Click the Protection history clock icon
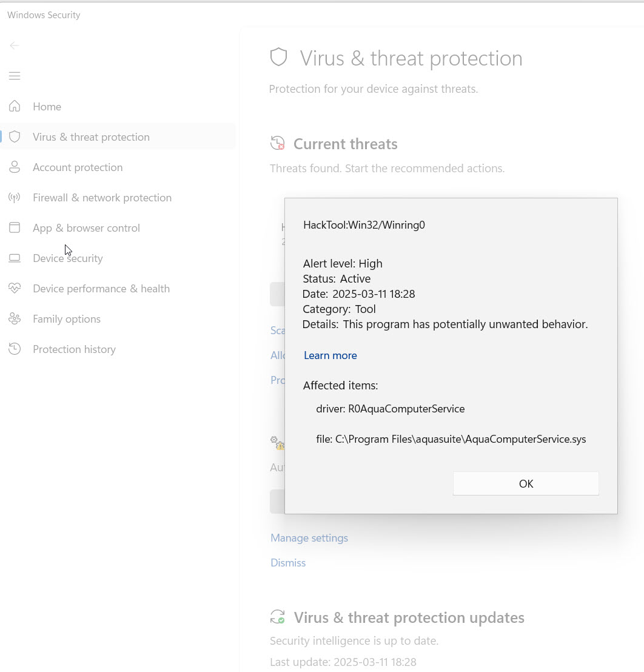644x672 pixels. (15, 349)
